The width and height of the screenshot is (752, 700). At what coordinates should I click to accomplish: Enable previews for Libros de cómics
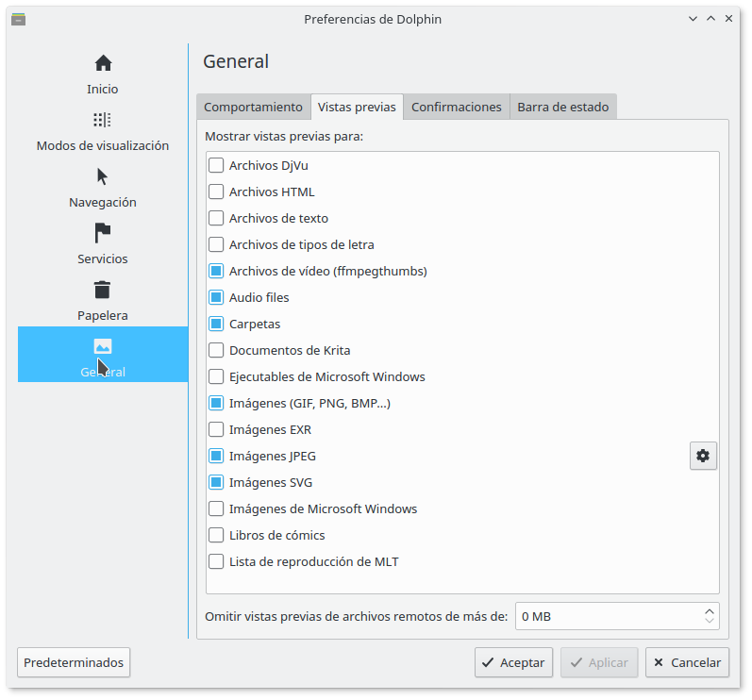point(216,535)
